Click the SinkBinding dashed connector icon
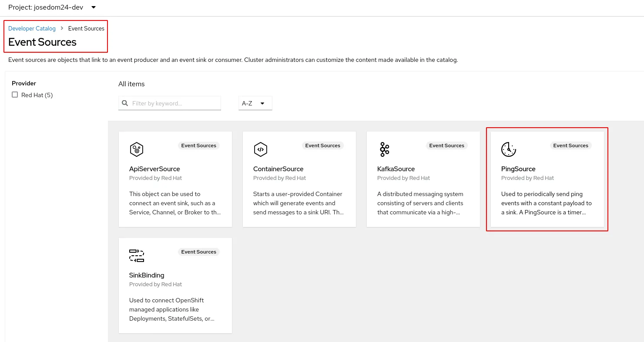The height and width of the screenshot is (342, 644). pos(137,256)
